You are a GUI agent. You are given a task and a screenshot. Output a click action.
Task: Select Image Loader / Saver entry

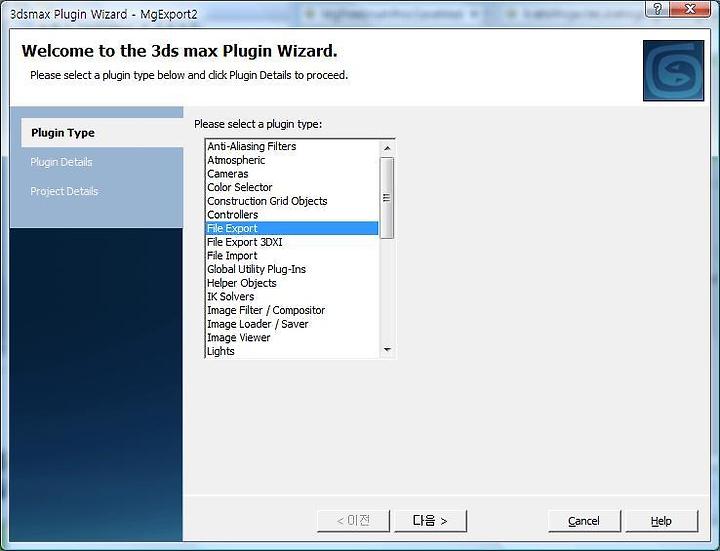[x=292, y=324]
